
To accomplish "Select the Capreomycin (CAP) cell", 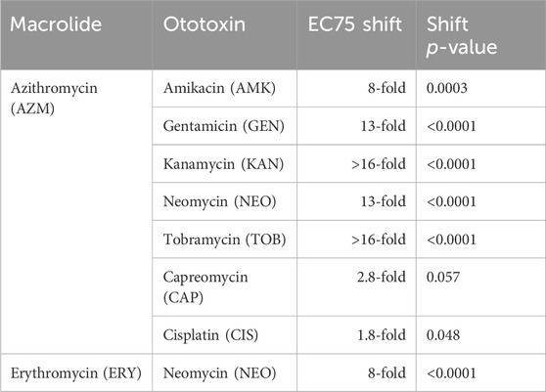I will pyautogui.click(x=205, y=287).
